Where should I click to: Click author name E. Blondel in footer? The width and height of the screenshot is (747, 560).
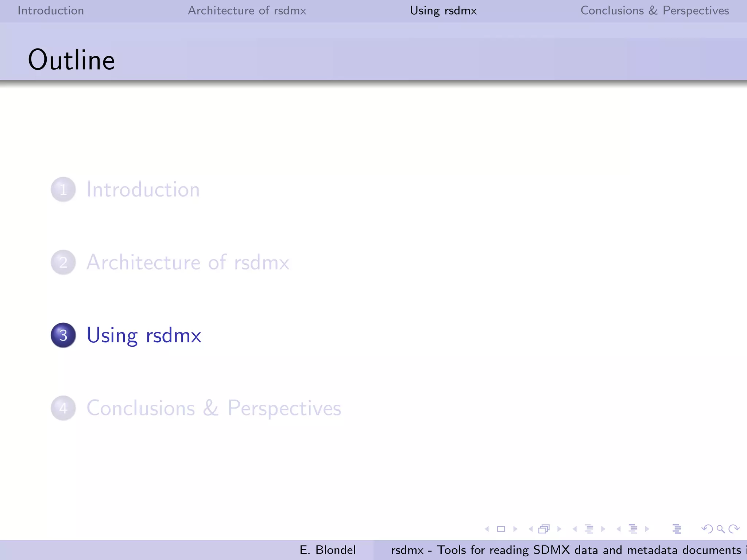328,550
